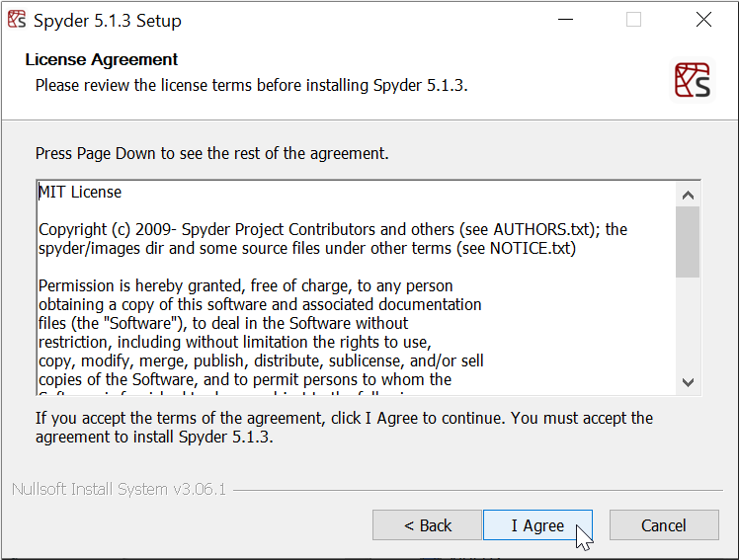739x560 pixels.
Task: Click the license text scrollbar thumb
Action: (x=688, y=242)
